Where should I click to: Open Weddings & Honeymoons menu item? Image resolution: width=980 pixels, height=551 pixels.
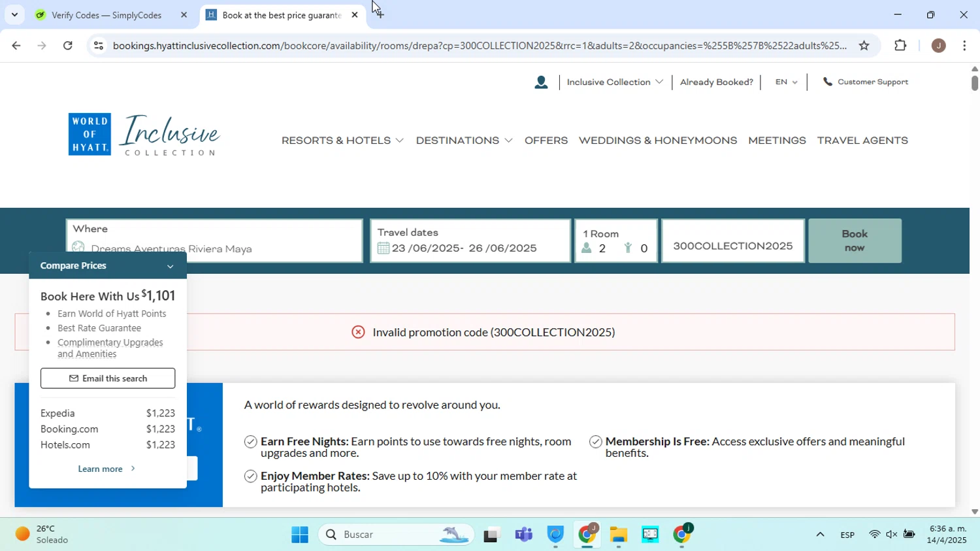658,141
